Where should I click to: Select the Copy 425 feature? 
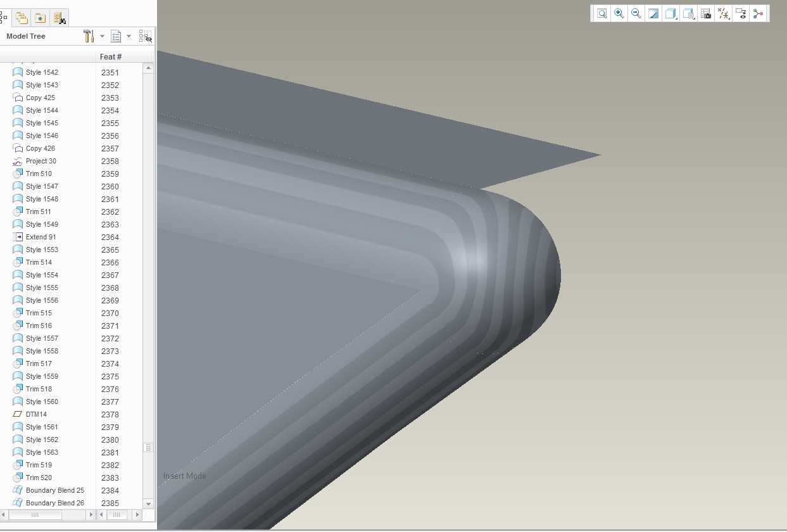coord(41,98)
